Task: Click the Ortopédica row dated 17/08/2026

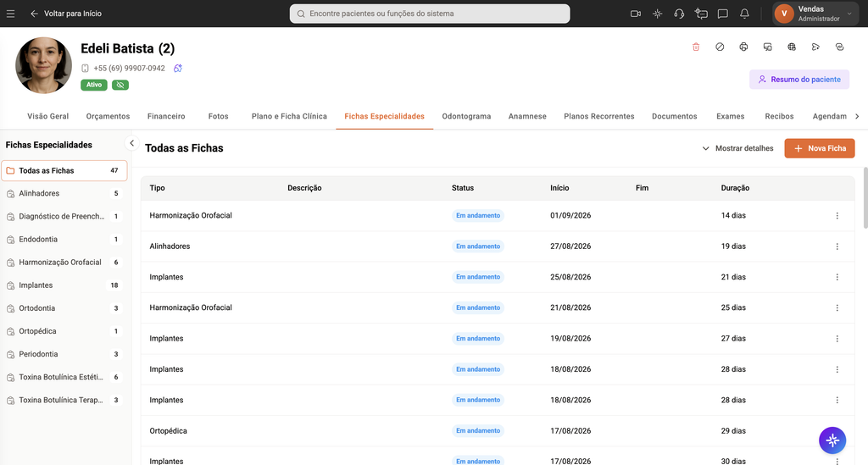Action: [x=498, y=431]
